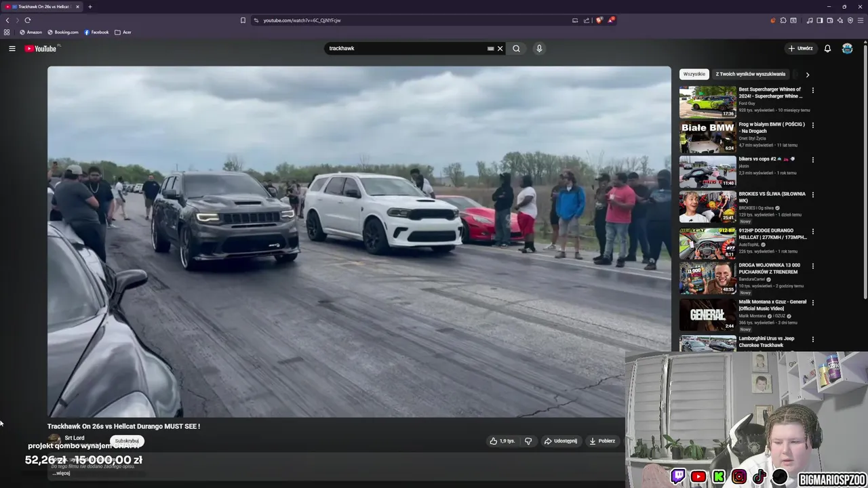
Task: Bookmark this page using the bookmark icon
Action: pyautogui.click(x=243, y=20)
